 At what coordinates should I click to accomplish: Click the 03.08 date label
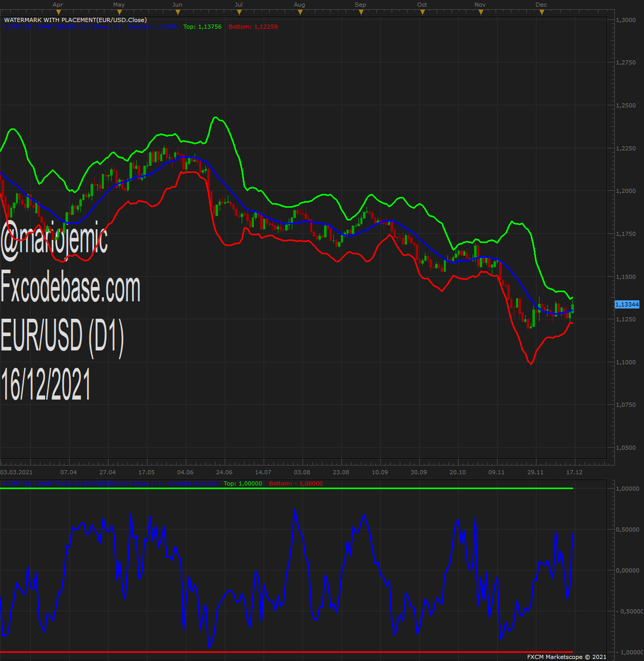(302, 472)
